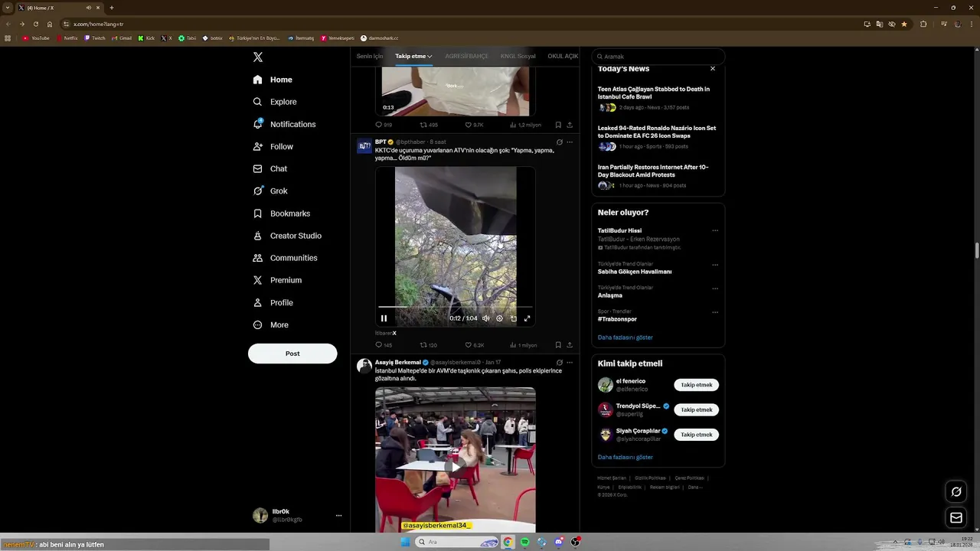This screenshot has width=980, height=551.
Task: Bookmark star in Chrome address bar
Action: [904, 24]
